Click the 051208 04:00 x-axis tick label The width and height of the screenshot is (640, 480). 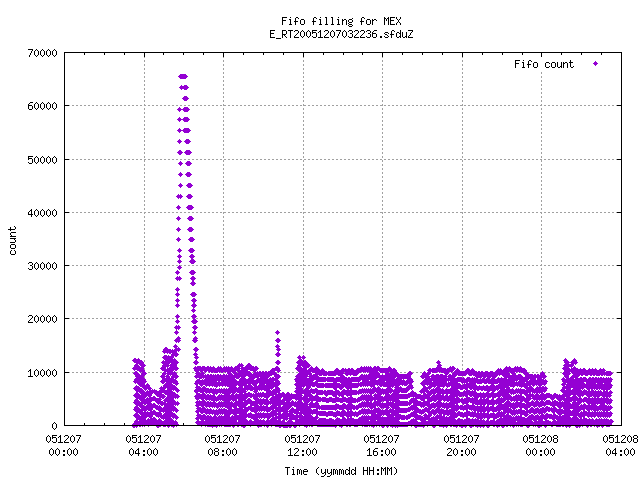[x=620, y=446]
